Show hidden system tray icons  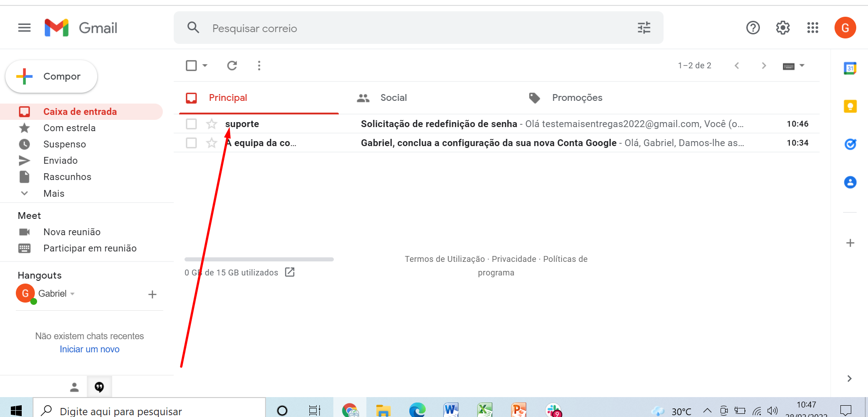pyautogui.click(x=707, y=411)
